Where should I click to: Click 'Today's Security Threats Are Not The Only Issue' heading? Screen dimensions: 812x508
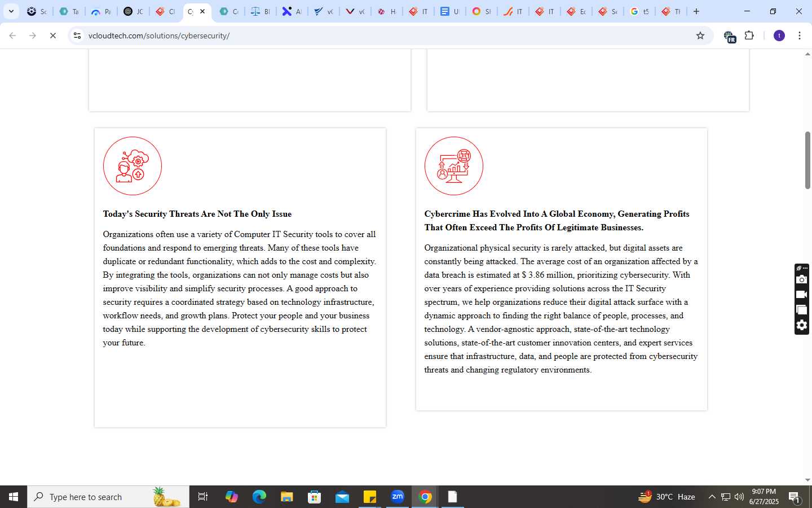[x=197, y=214]
